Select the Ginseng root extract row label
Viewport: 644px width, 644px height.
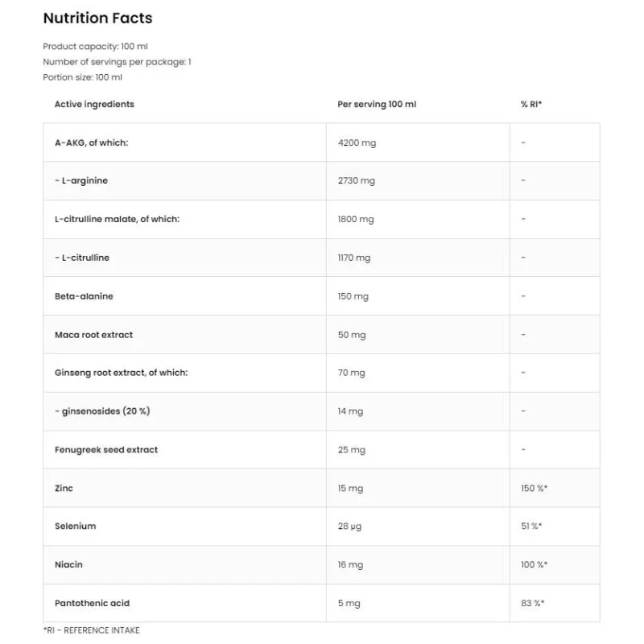[x=121, y=373]
